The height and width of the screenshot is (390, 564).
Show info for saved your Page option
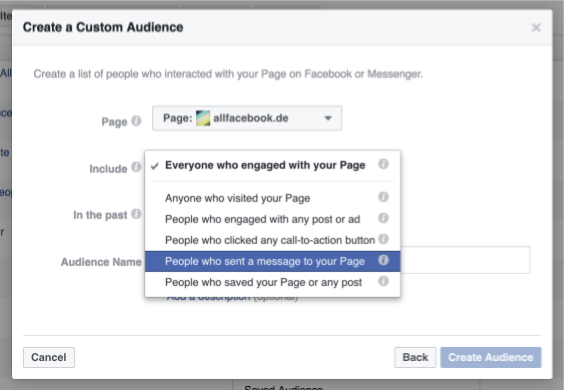tap(383, 281)
